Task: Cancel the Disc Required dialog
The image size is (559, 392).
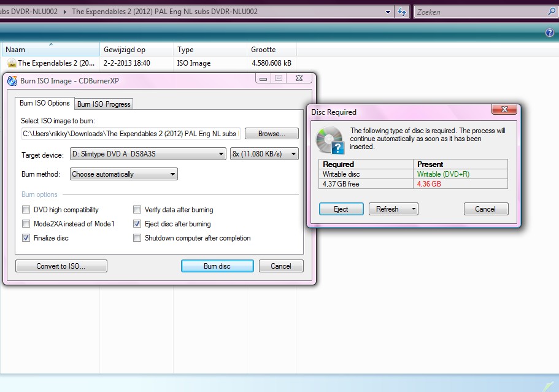Action: click(485, 209)
